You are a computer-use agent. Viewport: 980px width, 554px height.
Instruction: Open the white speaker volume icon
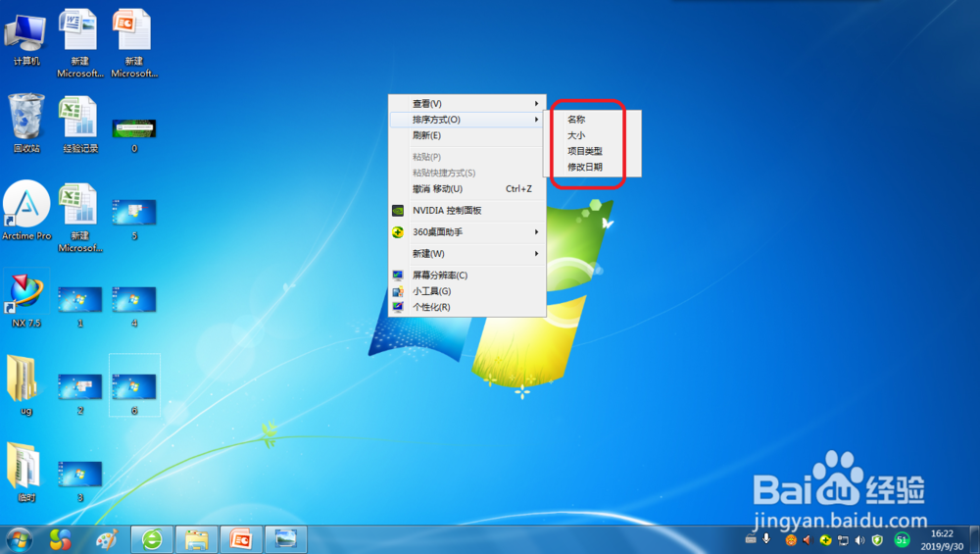click(x=860, y=540)
